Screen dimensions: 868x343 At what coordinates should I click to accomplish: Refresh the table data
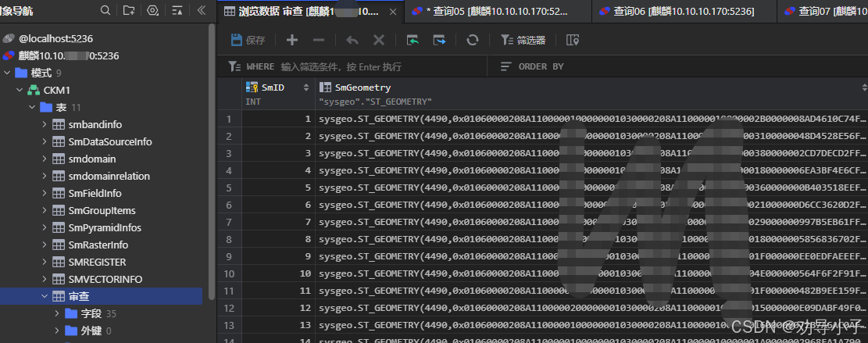click(472, 40)
